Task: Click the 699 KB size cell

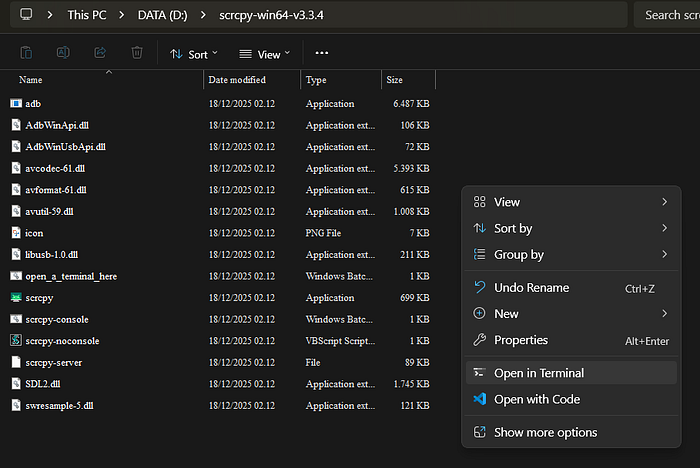Action: (415, 297)
